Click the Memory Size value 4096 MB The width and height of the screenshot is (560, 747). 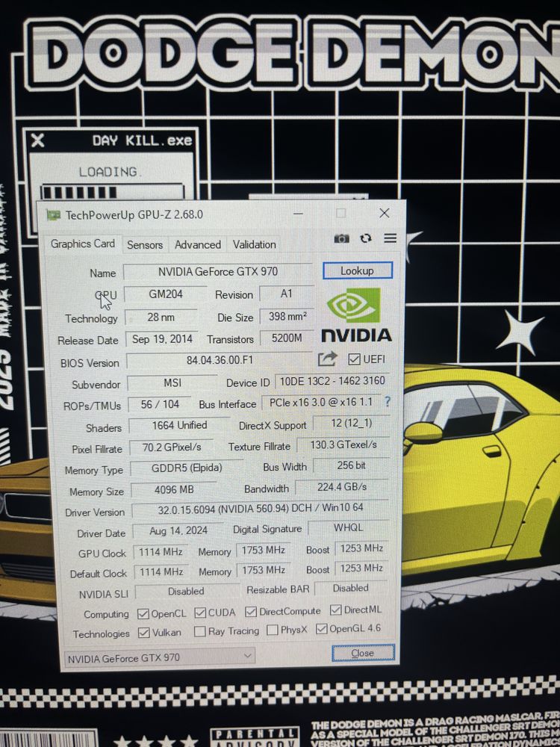tap(174, 490)
